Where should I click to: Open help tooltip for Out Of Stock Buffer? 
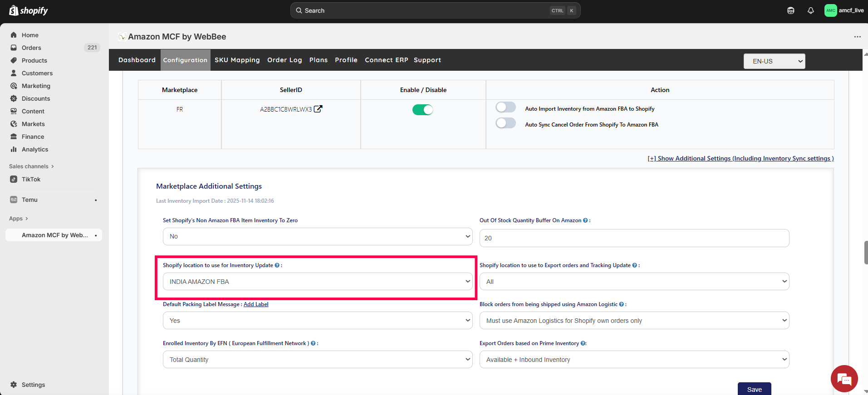585,220
